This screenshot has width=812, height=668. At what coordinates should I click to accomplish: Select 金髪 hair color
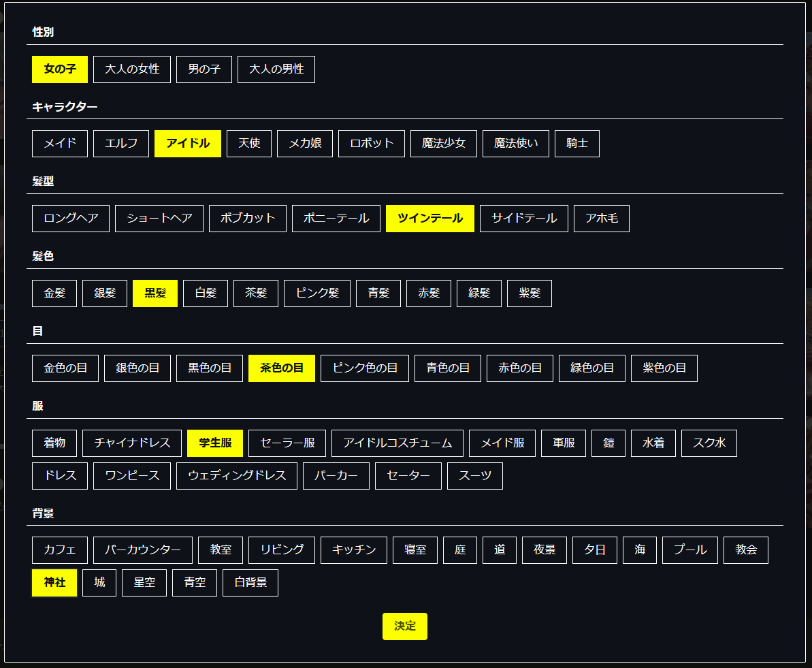pos(54,293)
